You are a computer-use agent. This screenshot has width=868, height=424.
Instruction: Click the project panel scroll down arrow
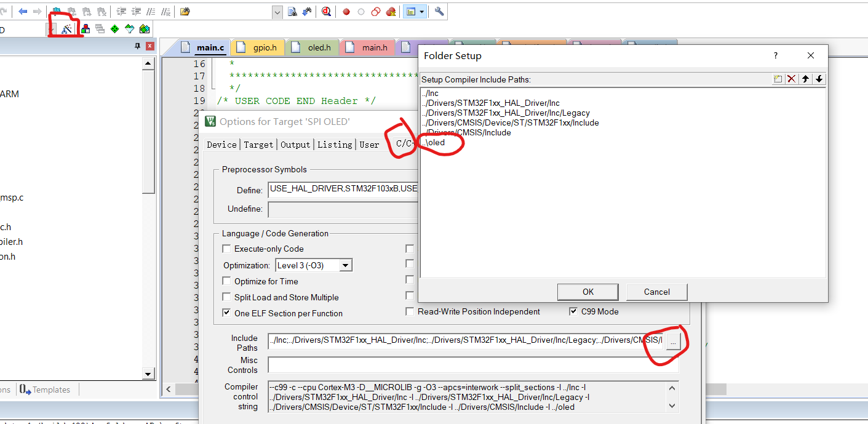(148, 373)
